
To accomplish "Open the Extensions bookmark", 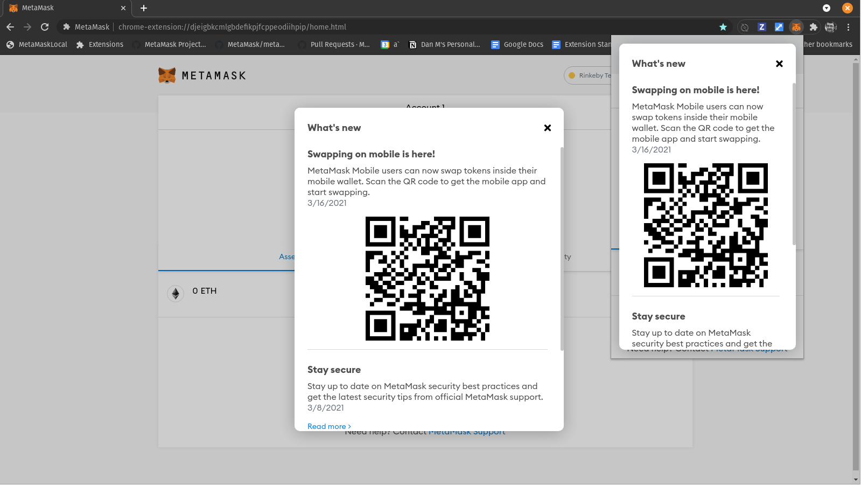I will 100,45.
